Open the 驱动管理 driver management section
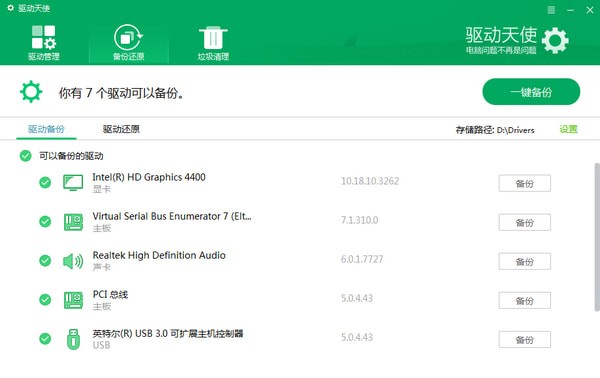The image size is (600, 378). [x=44, y=43]
